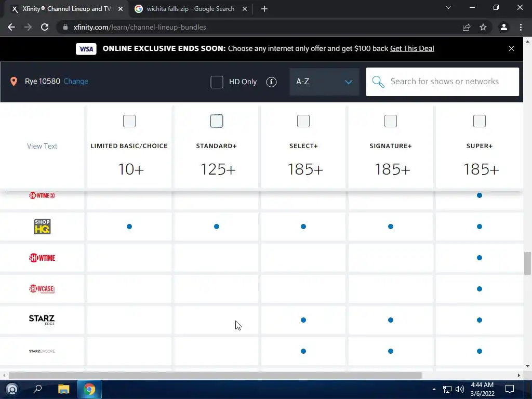Bookmark this page with star icon
The image size is (532, 399).
(483, 27)
